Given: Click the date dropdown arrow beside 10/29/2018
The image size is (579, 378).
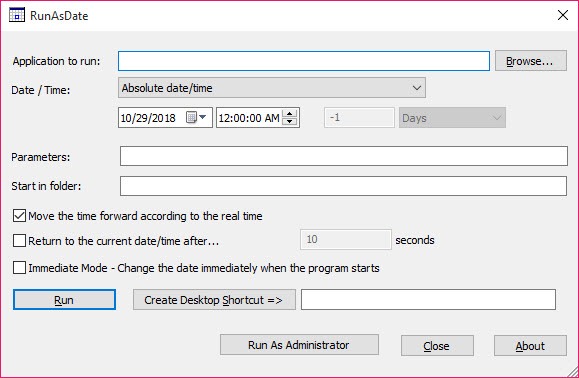Looking at the screenshot, I should pos(203,117).
